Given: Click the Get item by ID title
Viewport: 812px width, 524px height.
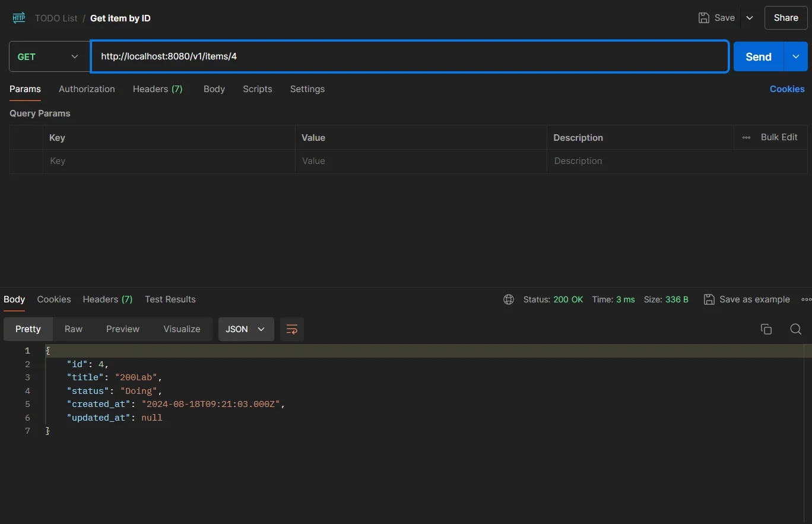Looking at the screenshot, I should click(120, 18).
